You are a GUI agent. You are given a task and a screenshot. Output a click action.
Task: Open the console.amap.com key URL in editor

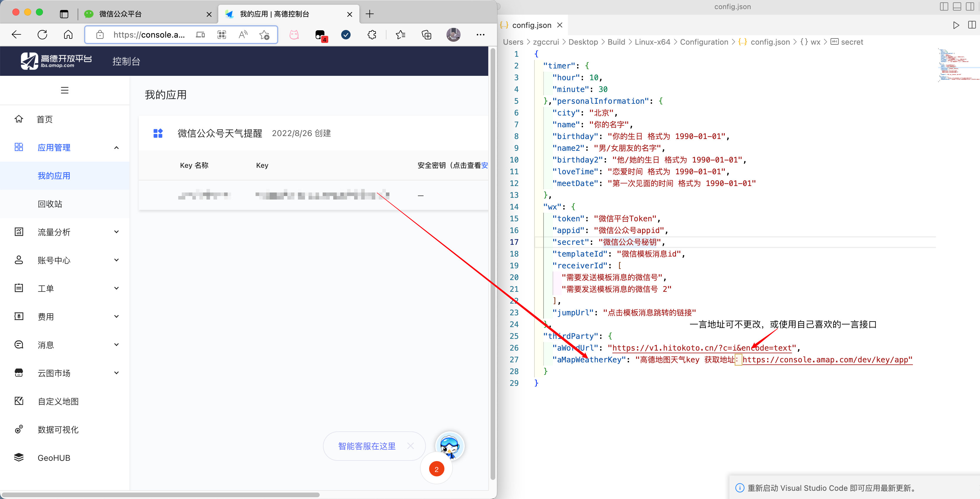click(x=827, y=359)
